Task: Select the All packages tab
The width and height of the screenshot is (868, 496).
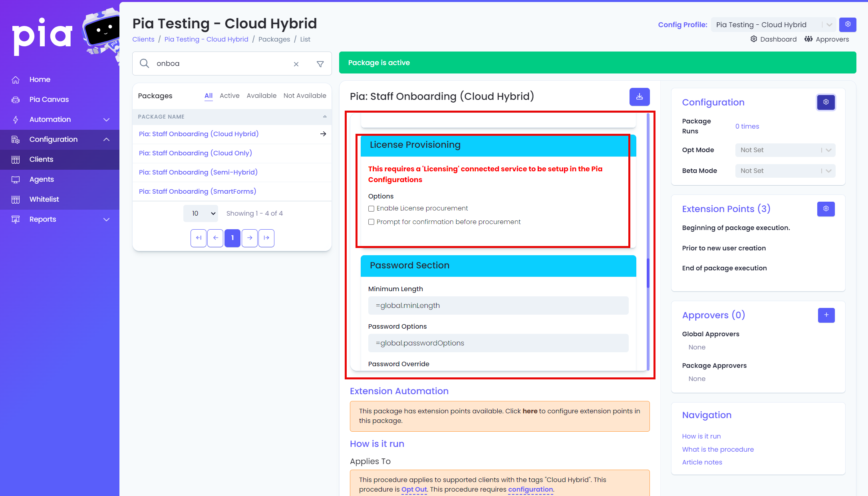Action: tap(209, 96)
